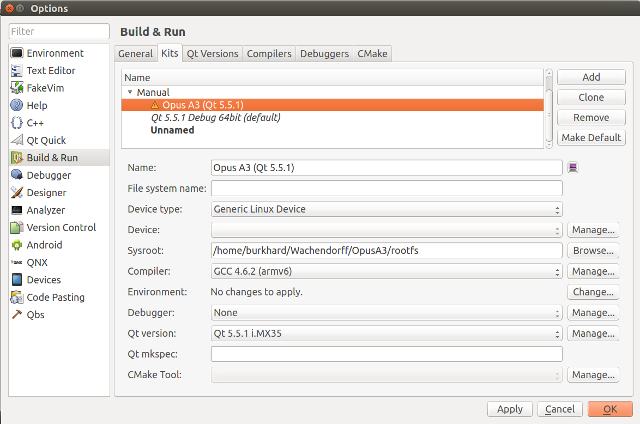Open the Device type dropdown
The width and height of the screenshot is (640, 424).
pyautogui.click(x=387, y=209)
